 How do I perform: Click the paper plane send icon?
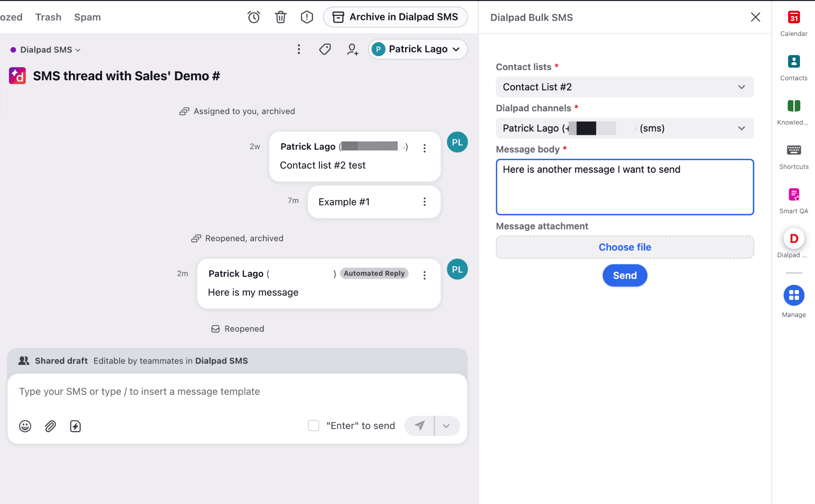419,426
